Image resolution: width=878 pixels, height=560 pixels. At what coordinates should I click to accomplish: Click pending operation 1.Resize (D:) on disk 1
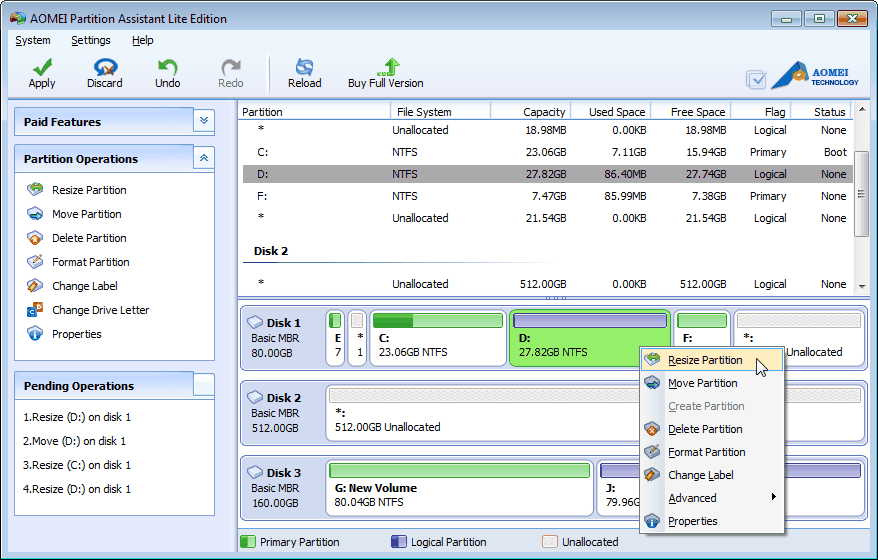coord(77,417)
